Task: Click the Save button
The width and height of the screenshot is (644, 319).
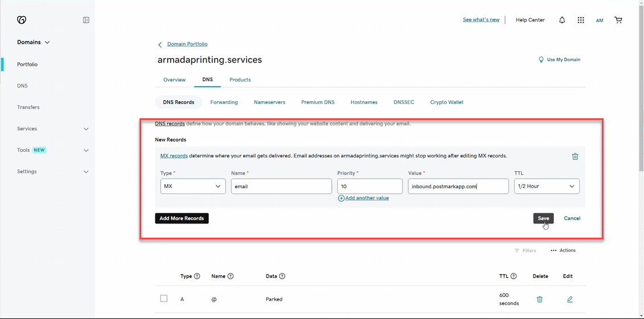Action: [543, 218]
